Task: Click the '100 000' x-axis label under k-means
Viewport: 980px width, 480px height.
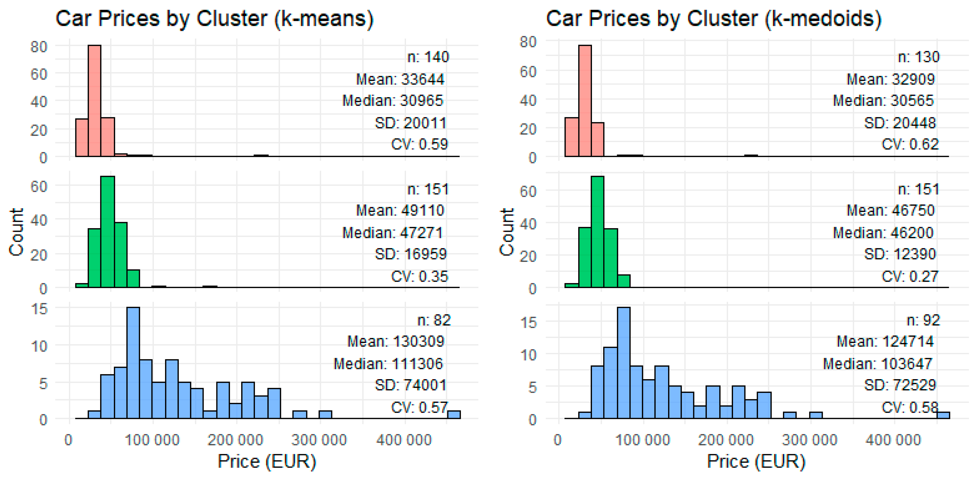Action: [x=152, y=440]
